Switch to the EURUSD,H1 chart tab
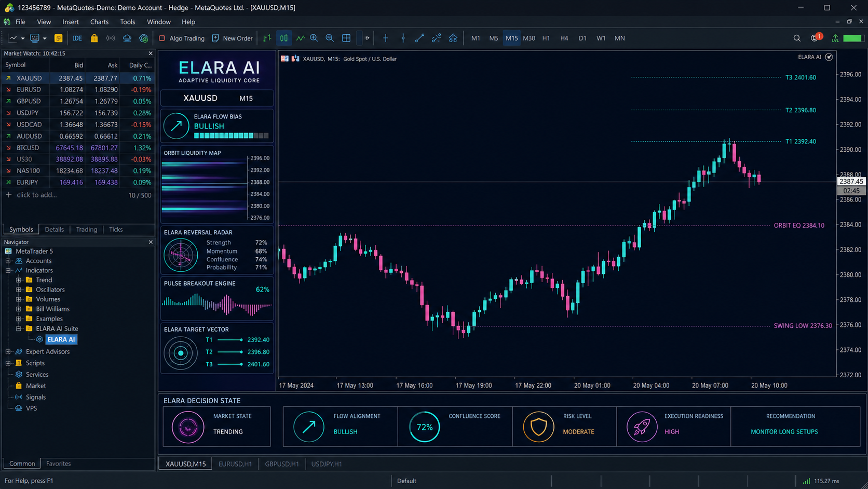The width and height of the screenshot is (868, 489). pyautogui.click(x=235, y=464)
